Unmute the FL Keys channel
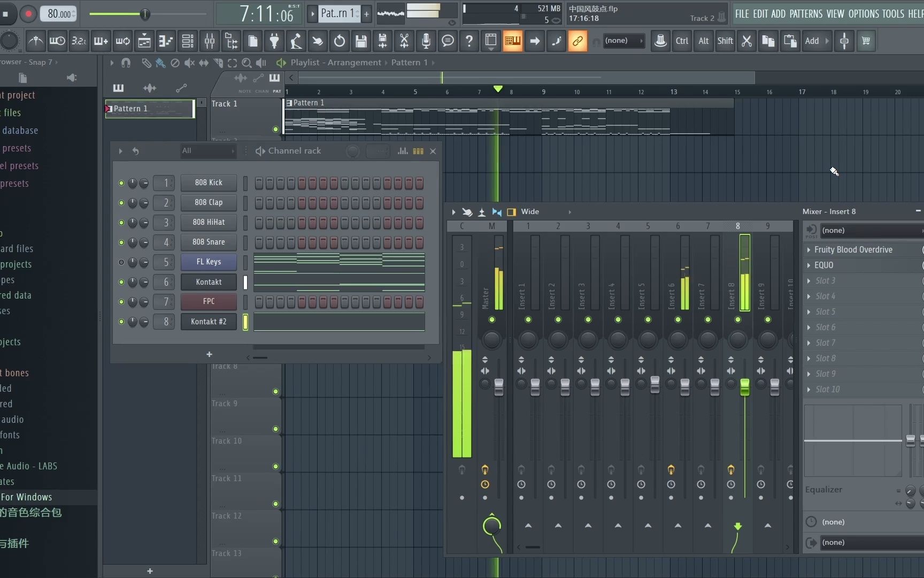The width and height of the screenshot is (924, 578). pos(121,262)
